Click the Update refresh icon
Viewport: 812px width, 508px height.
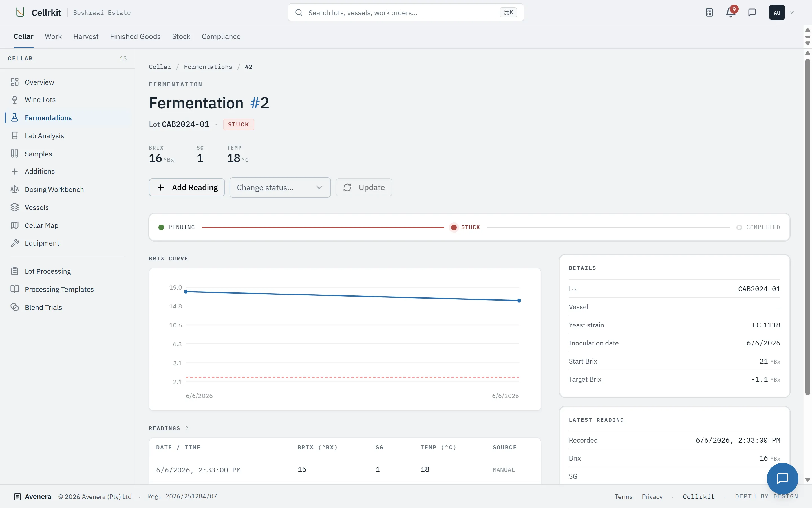[x=347, y=187]
